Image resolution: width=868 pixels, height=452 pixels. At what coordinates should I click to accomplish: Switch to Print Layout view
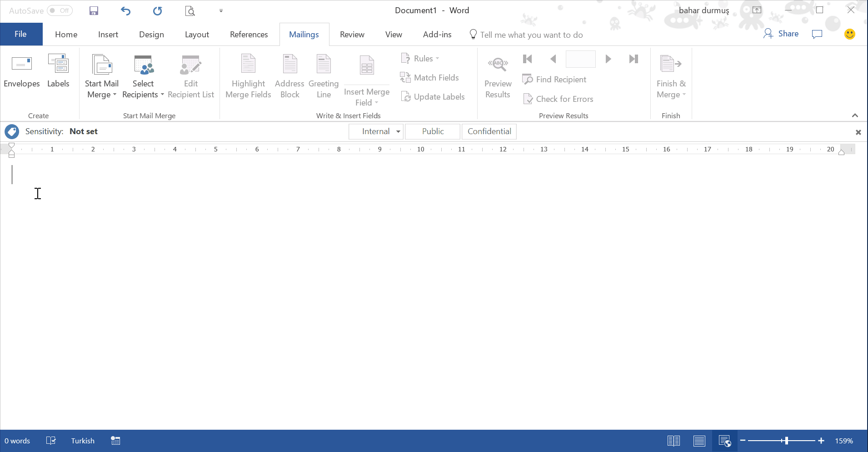click(699, 441)
